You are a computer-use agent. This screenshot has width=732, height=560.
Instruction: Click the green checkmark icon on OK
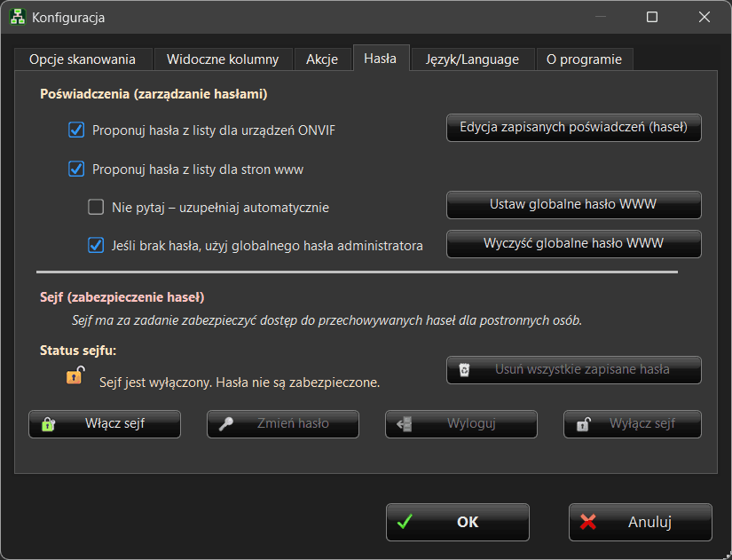(405, 522)
